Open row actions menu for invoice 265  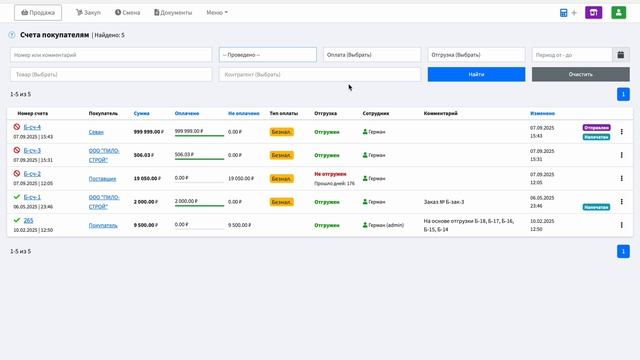pos(622,225)
